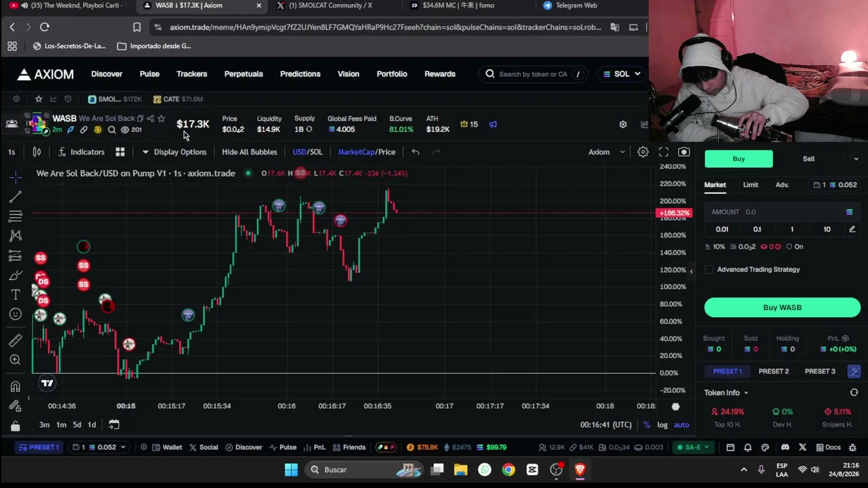Select PRESET 2 tab
This screenshot has height=488, width=868.
pyautogui.click(x=774, y=371)
